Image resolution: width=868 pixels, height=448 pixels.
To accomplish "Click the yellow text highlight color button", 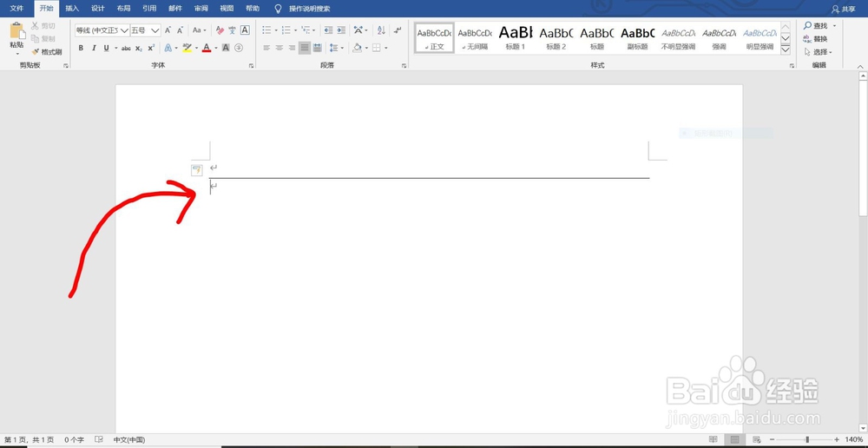I will (187, 48).
